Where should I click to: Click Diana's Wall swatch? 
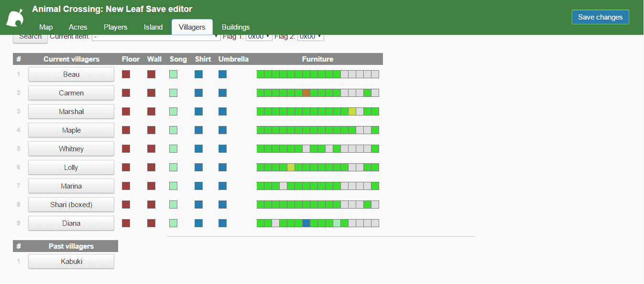click(151, 223)
